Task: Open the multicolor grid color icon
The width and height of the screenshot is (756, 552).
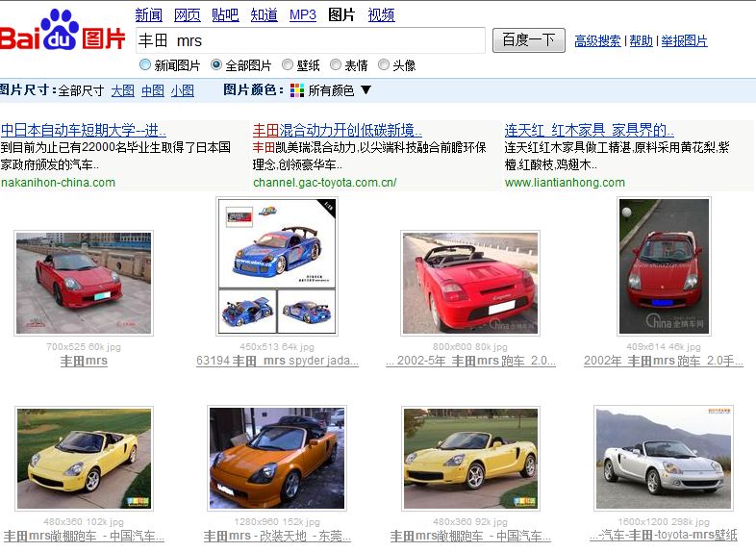Action: coord(297,90)
